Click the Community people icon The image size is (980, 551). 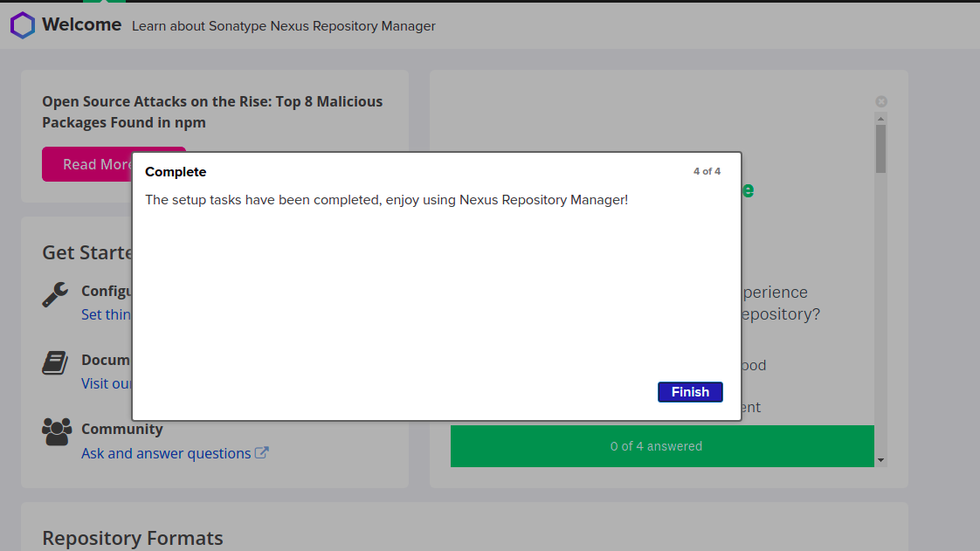pos(57,431)
